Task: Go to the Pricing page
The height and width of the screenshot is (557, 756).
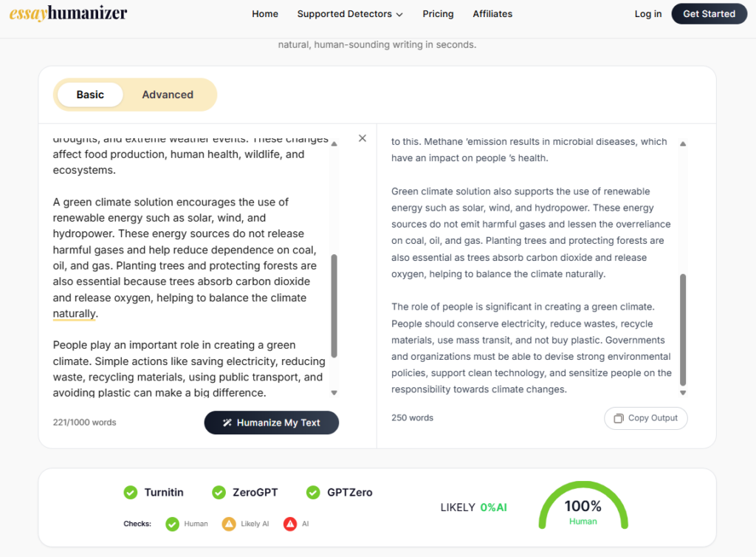Action: (438, 14)
